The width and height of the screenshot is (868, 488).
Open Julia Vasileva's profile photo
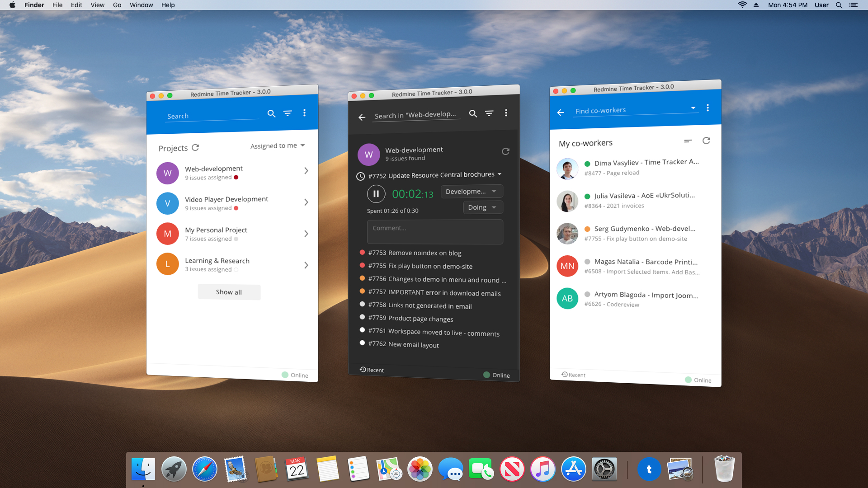click(567, 201)
